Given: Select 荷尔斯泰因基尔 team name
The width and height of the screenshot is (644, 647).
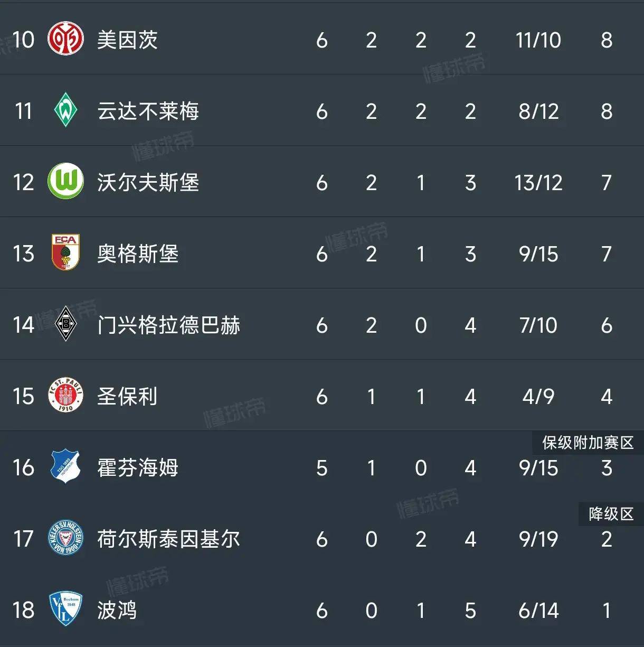Looking at the screenshot, I should coord(168,539).
